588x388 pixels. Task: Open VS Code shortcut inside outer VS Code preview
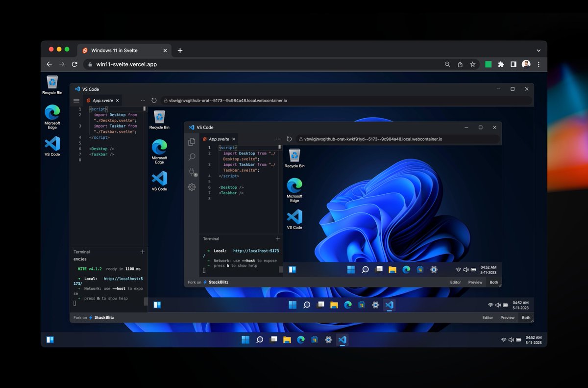(159, 181)
